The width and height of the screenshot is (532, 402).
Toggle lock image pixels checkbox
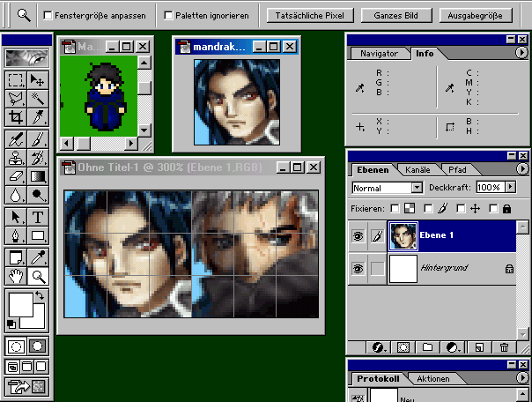428,208
